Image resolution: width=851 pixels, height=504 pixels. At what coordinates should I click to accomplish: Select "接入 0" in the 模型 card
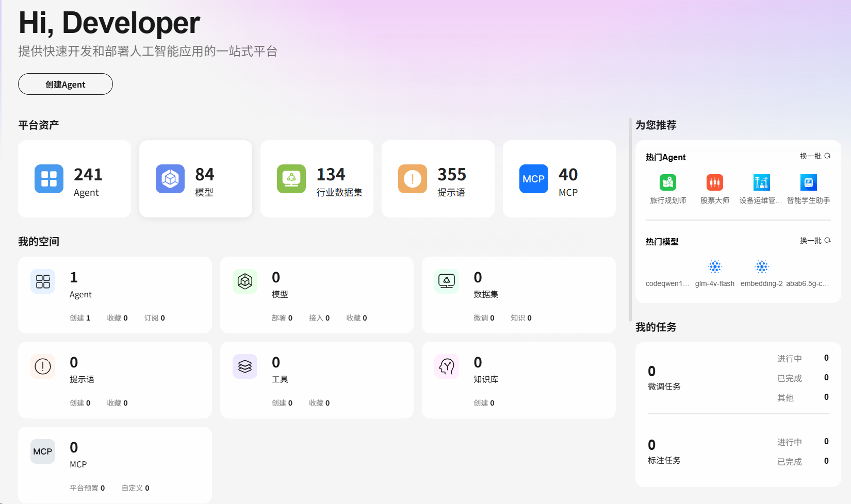tap(319, 318)
